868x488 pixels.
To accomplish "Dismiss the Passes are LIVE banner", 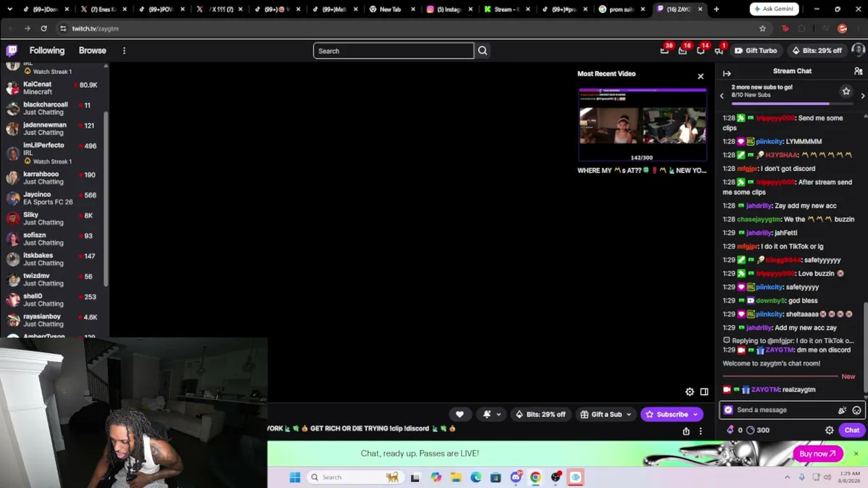I will point(856,453).
